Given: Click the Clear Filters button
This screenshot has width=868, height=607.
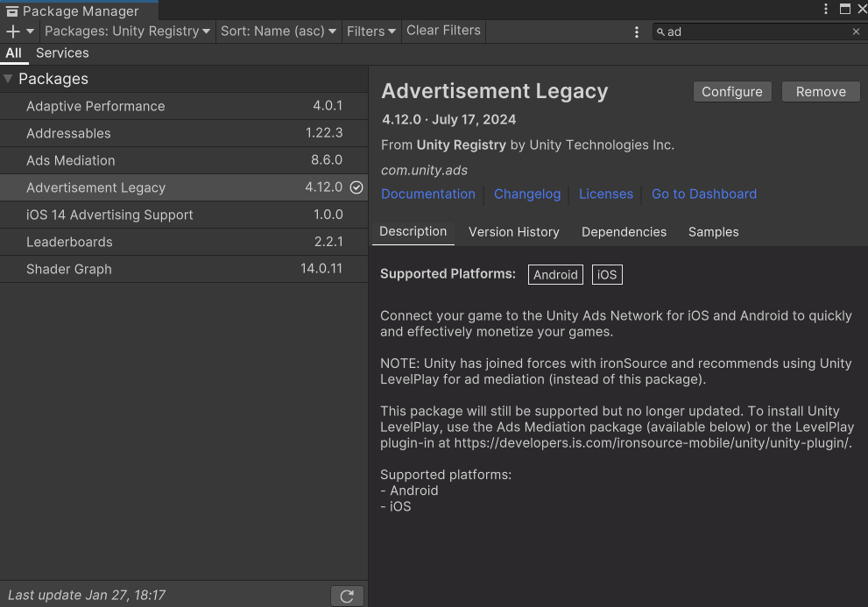Looking at the screenshot, I should click(443, 31).
